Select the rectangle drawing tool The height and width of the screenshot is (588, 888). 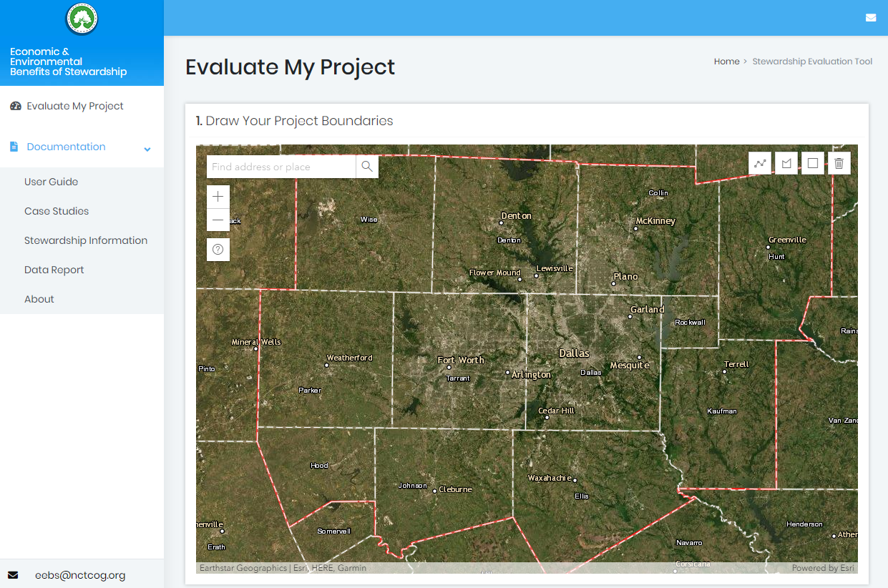click(x=812, y=162)
